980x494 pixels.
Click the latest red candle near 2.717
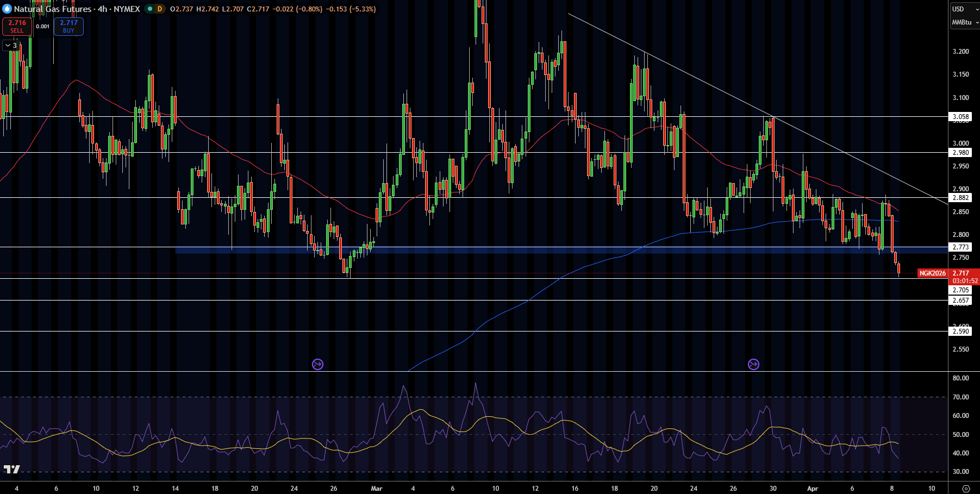(x=898, y=269)
